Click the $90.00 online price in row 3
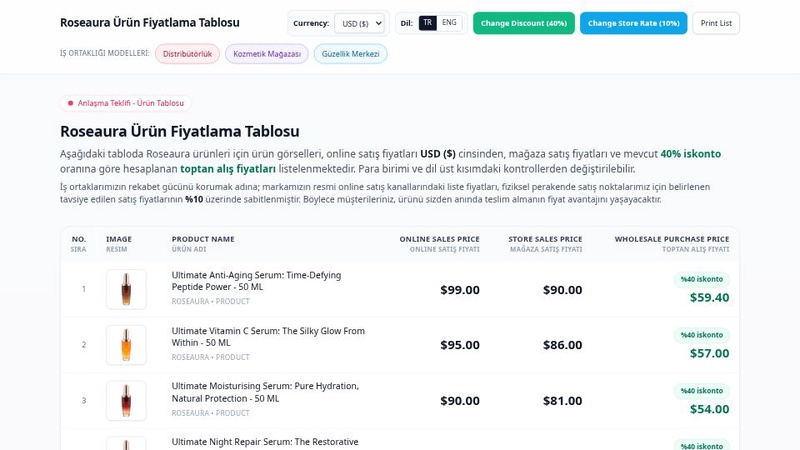 coord(460,401)
